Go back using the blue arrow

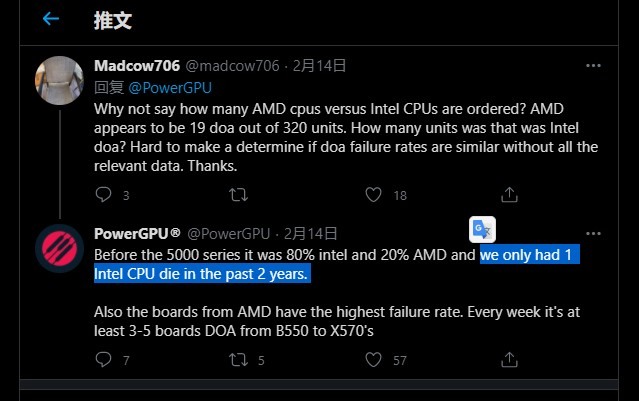click(x=51, y=19)
